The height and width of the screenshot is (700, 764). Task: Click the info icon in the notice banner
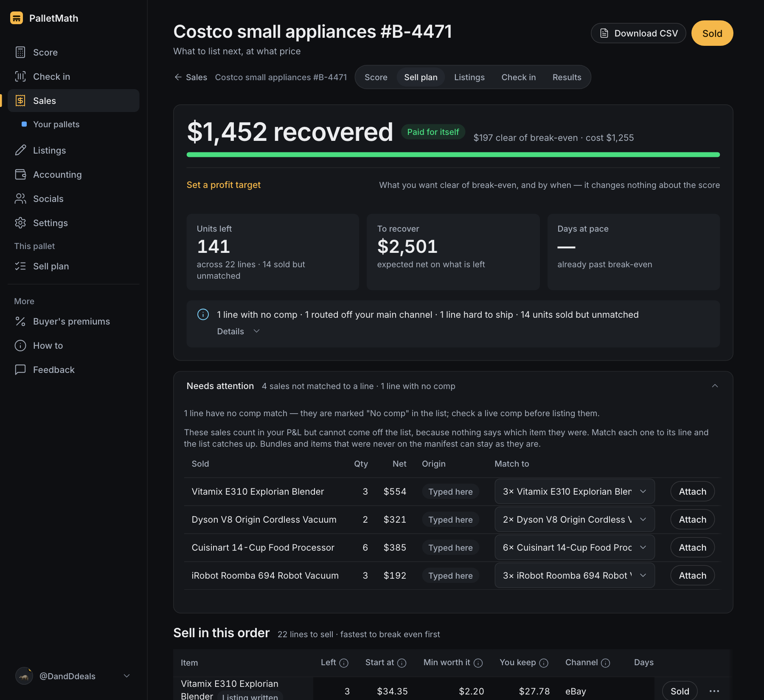click(203, 314)
